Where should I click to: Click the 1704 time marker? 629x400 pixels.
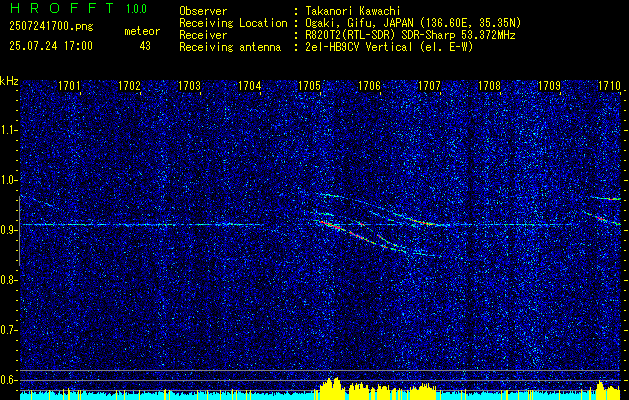coord(250,86)
